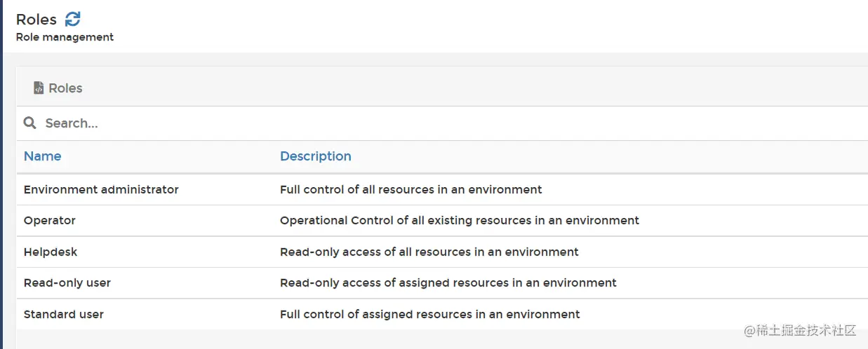
Task: Sort by the Description column header
Action: click(x=315, y=156)
